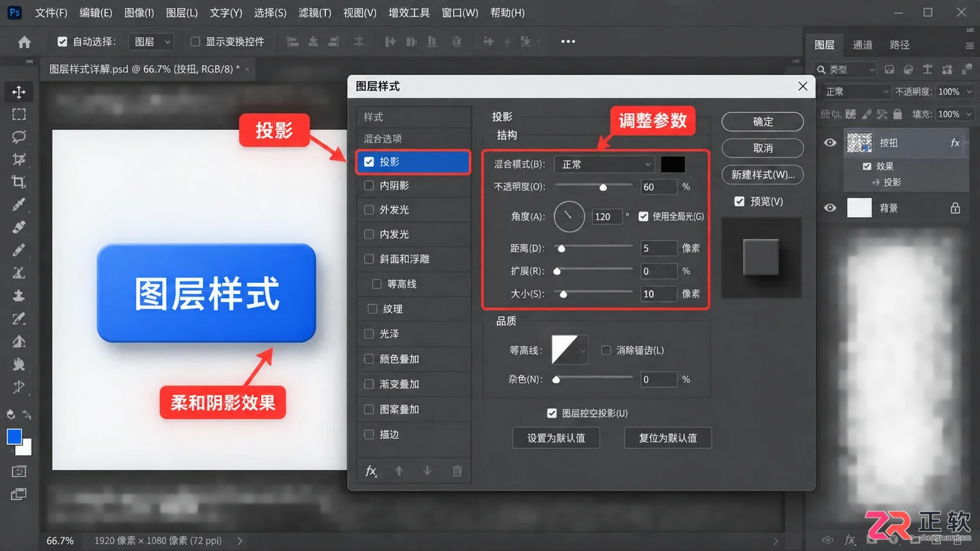980x551 pixels.
Task: Click the foreground blue color swatch
Action: click(x=14, y=437)
